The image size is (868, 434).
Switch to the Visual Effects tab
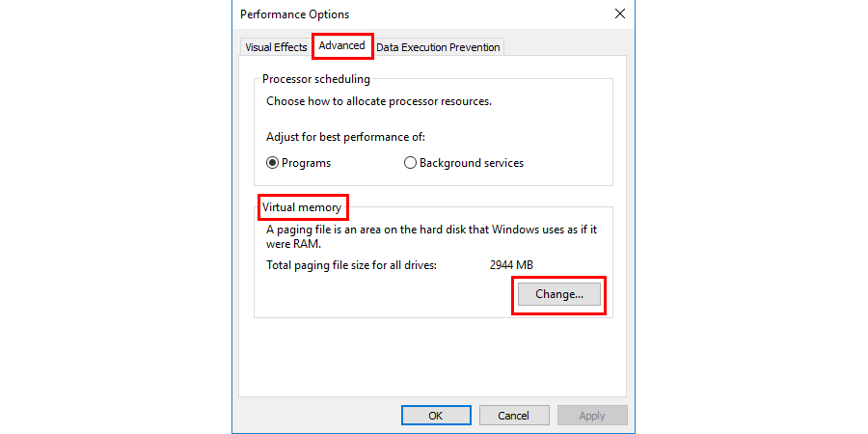coord(276,47)
